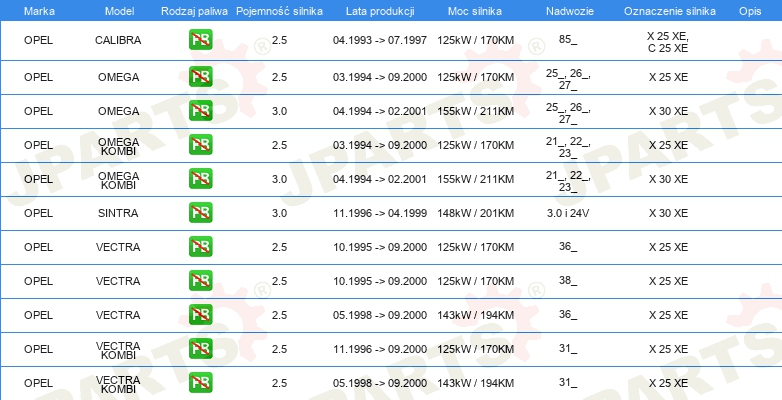The image size is (782, 400).
Task: Click fuel icon in OMEGA KOMBI 2.5 row
Action: pos(200,145)
